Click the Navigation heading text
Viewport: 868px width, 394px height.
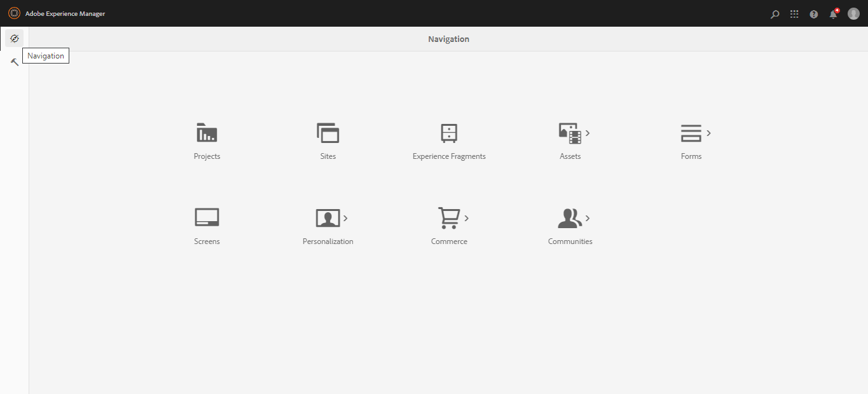[x=448, y=39]
